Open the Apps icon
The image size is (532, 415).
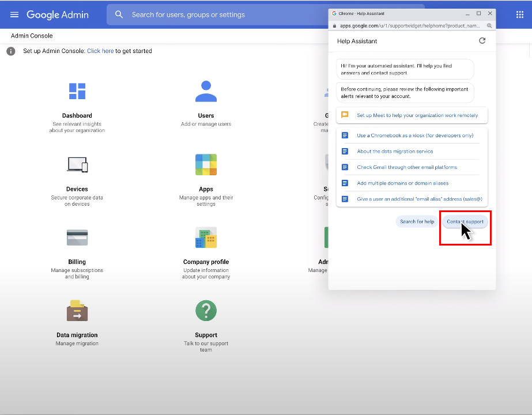(206, 165)
